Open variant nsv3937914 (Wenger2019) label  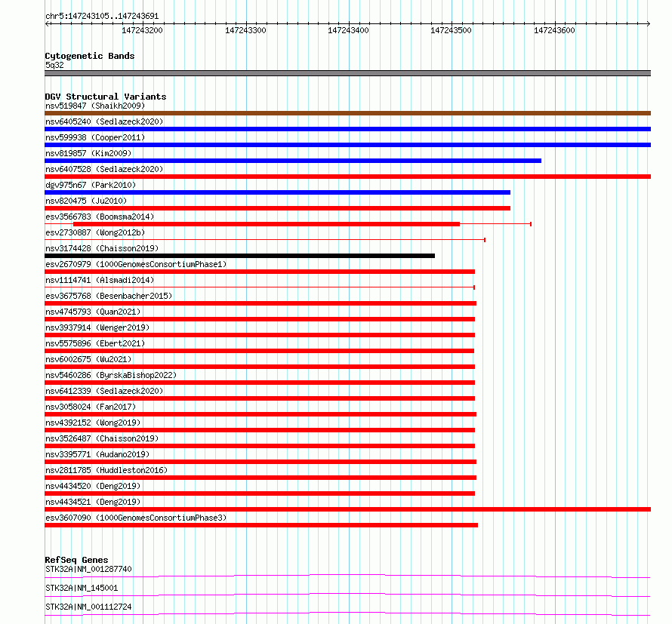tap(97, 327)
